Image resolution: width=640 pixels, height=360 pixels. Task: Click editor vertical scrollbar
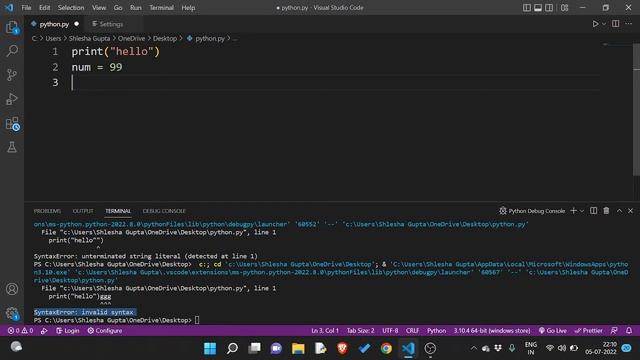(636, 110)
